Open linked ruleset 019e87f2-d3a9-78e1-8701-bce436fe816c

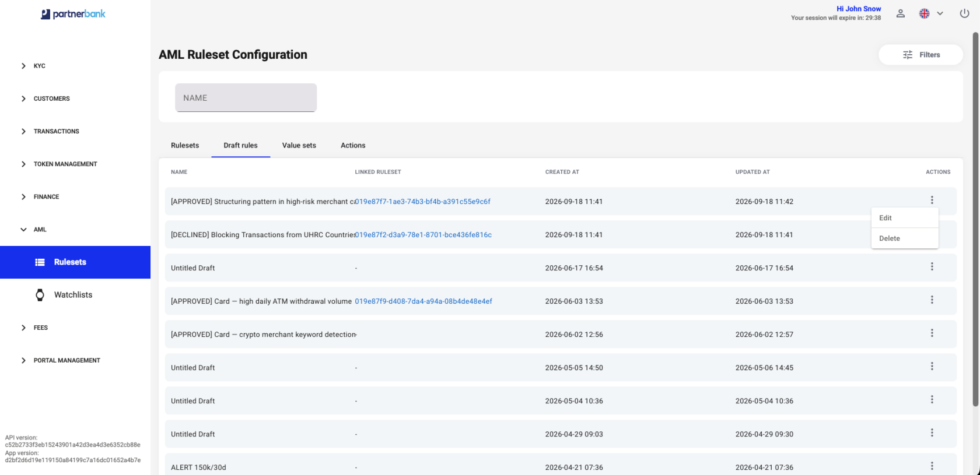point(423,235)
